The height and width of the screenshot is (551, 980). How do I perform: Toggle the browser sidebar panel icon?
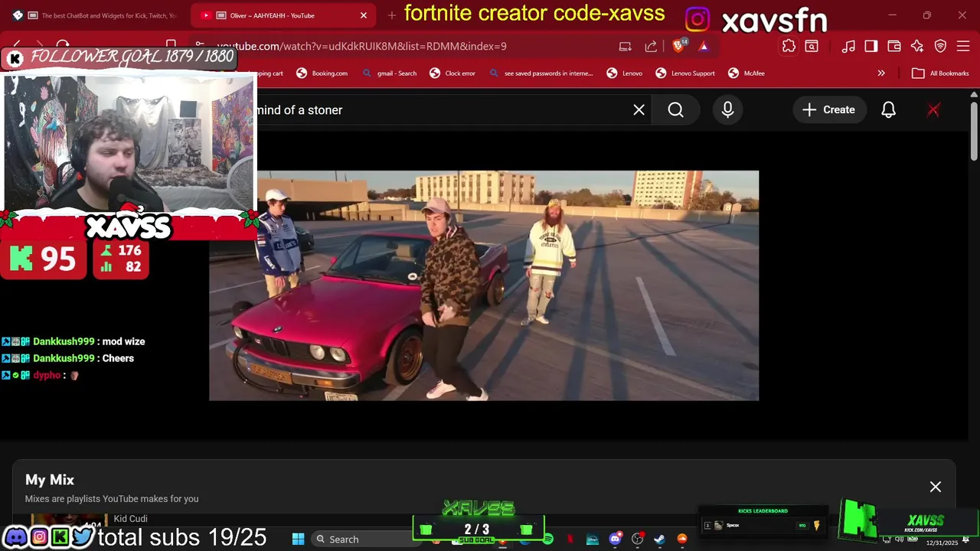coord(871,46)
